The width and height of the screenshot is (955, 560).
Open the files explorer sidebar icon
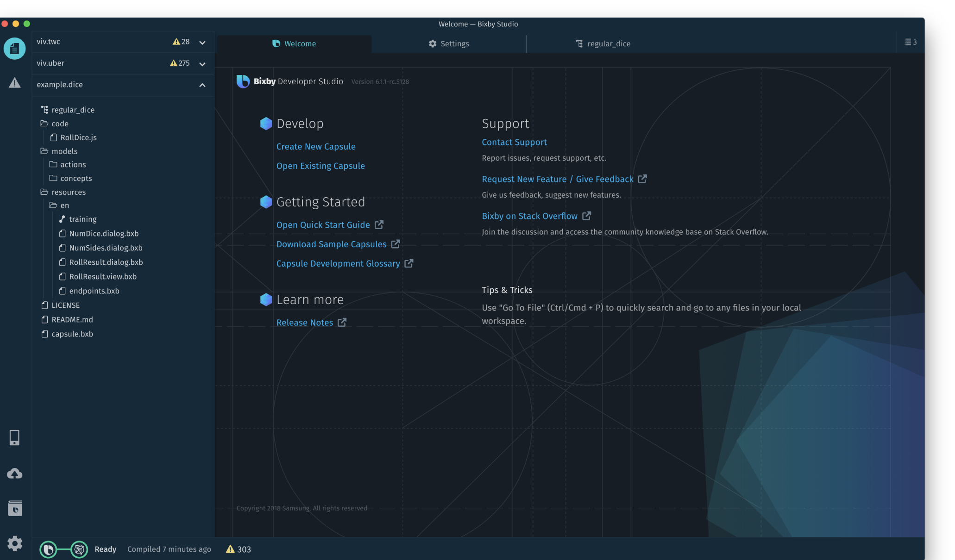(x=14, y=48)
